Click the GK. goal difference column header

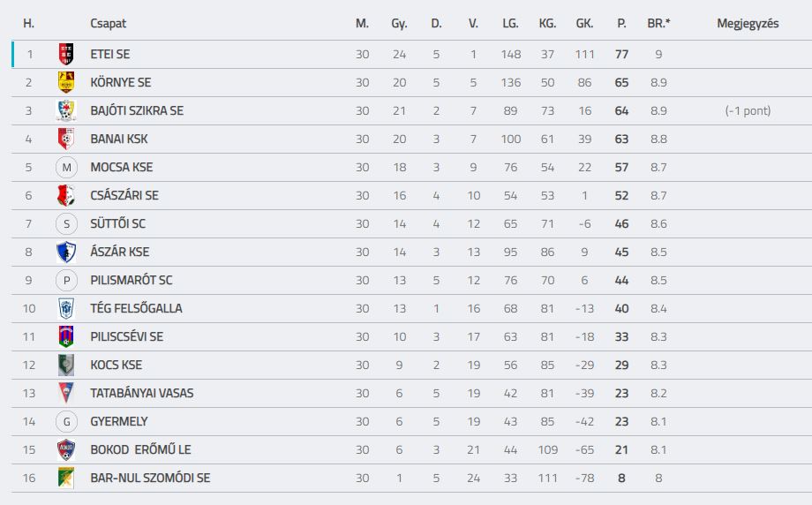(x=584, y=23)
